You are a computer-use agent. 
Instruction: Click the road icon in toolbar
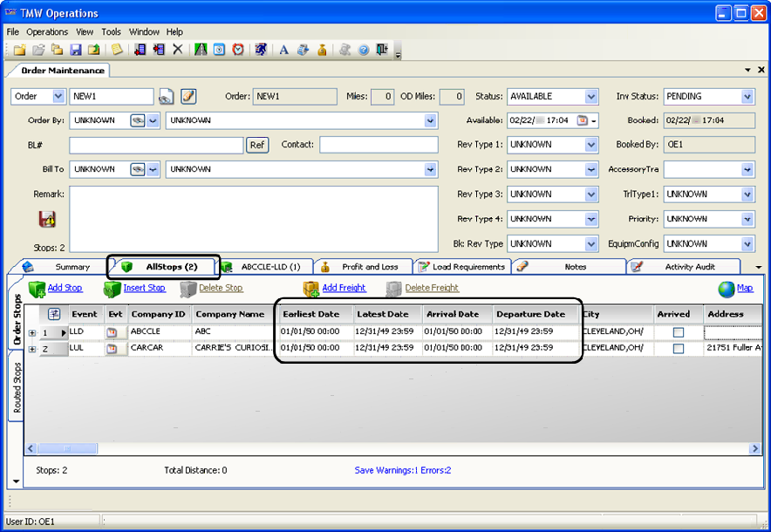tap(201, 50)
